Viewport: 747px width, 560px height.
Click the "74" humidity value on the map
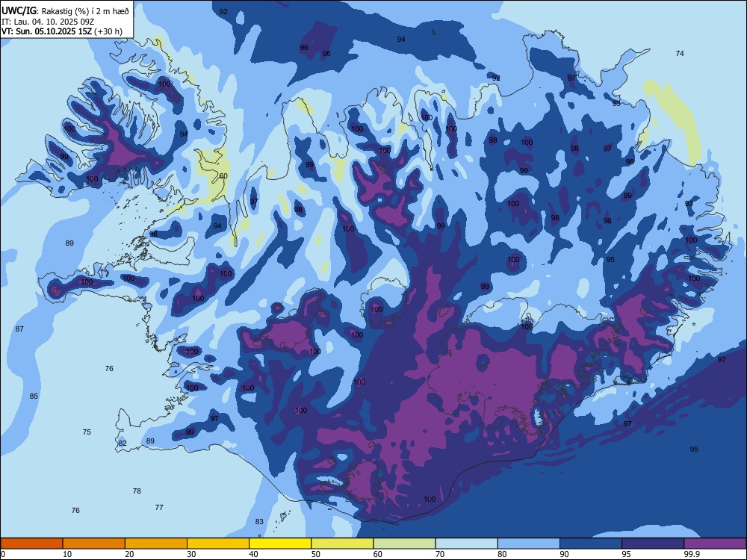tap(680, 53)
